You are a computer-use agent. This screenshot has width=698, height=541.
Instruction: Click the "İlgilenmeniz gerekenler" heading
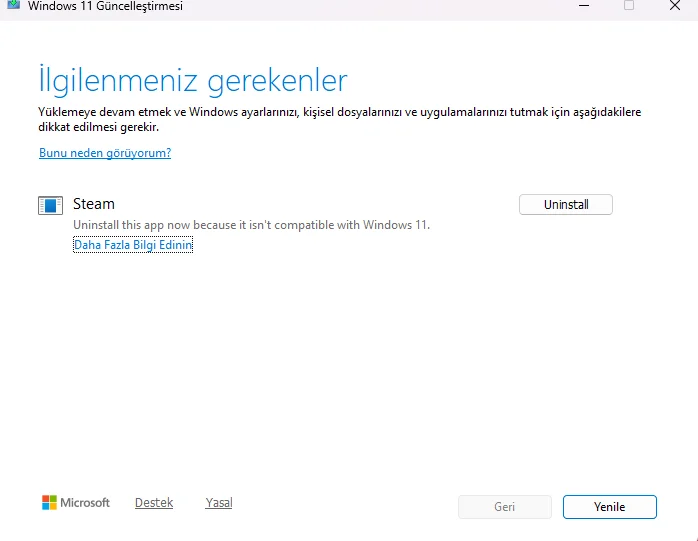click(193, 81)
